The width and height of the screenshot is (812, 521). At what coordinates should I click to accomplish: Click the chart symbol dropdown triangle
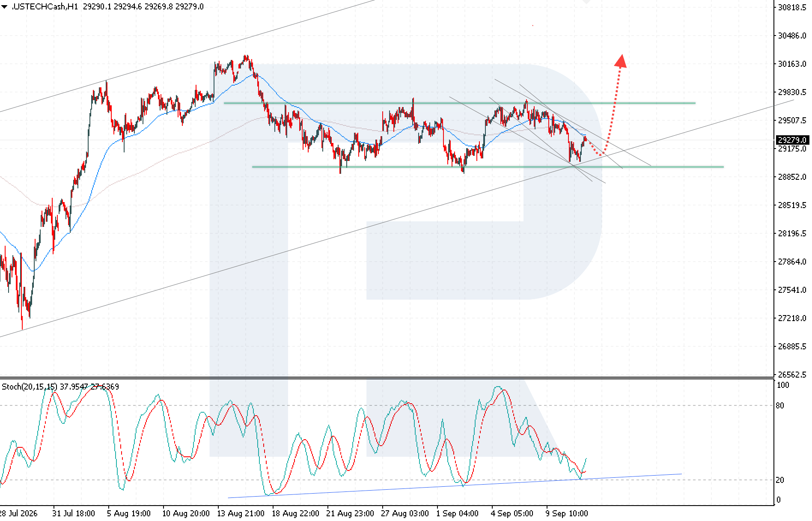coord(4,6)
